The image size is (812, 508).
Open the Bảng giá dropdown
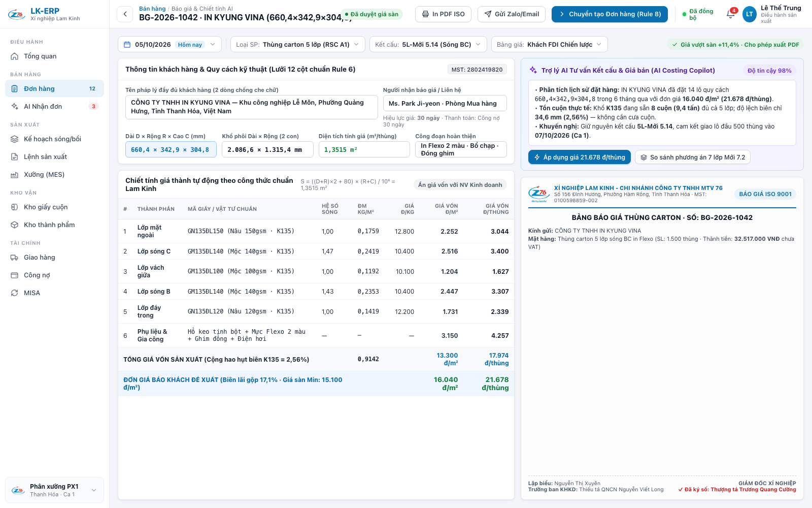click(549, 44)
